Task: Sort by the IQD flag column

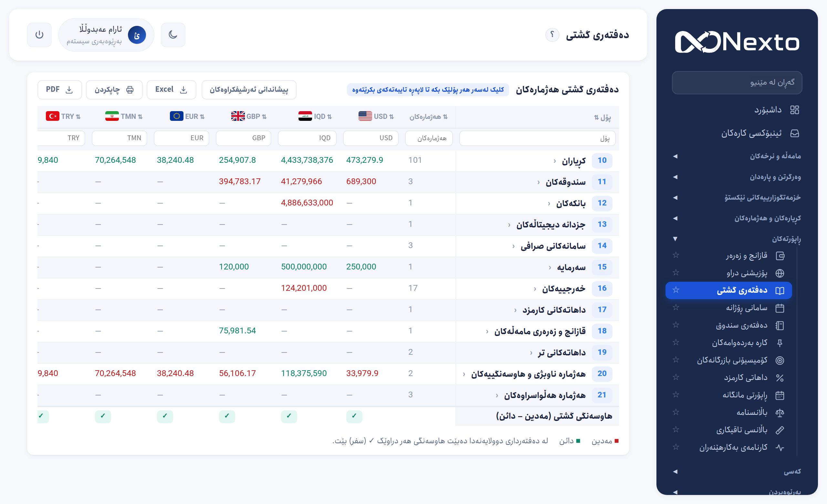Action: (x=315, y=116)
